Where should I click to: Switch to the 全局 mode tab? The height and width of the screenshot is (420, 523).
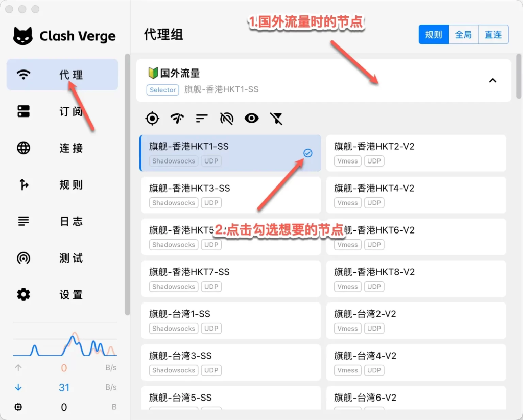click(x=463, y=34)
